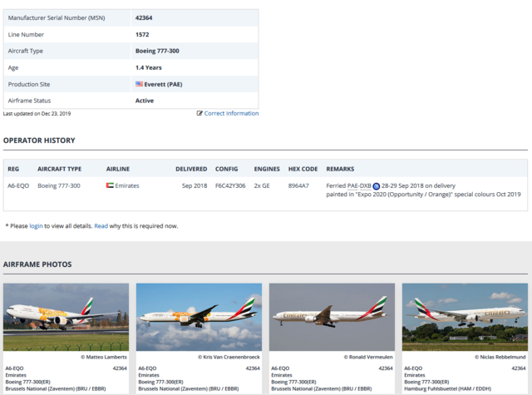The height and width of the screenshot is (395, 532).
Task: Open Niclas Rebbelmund's Hamburg photo
Action: [465, 317]
